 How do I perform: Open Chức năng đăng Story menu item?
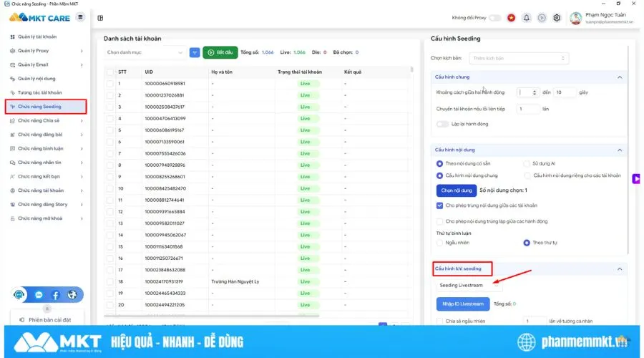[46, 205]
